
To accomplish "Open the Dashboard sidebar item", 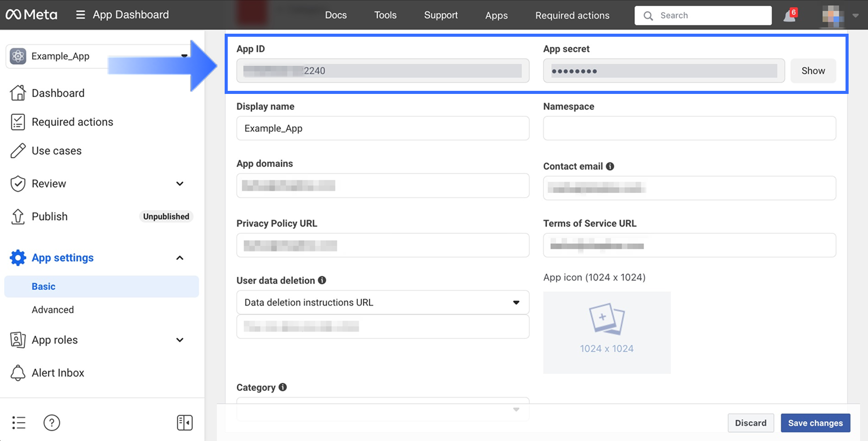I will pyautogui.click(x=58, y=93).
